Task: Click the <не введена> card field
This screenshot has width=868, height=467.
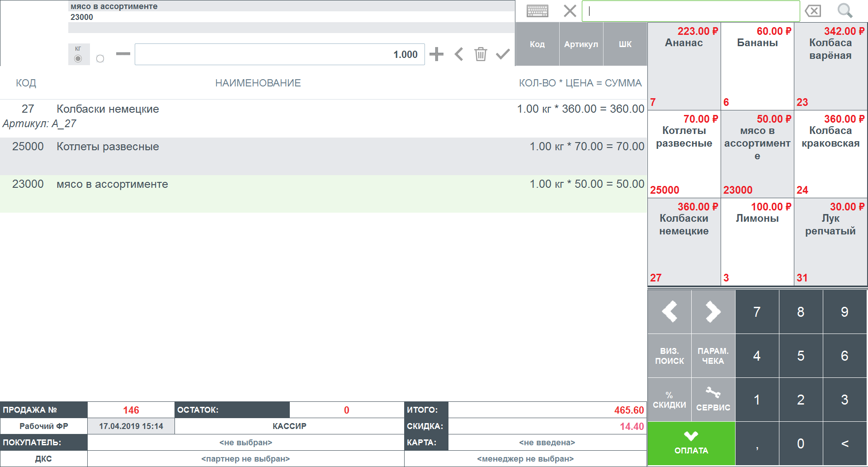Action: pos(547,442)
